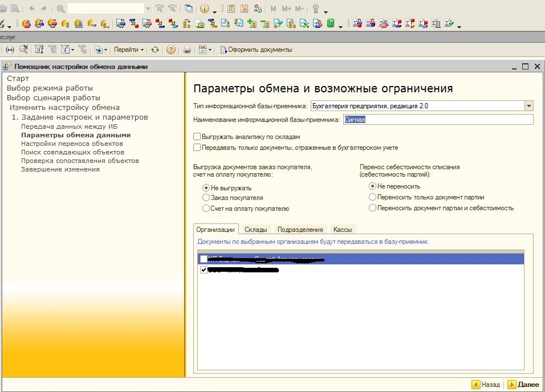Viewport: 545px width, 392px height.
Task: Open help via the question mark icon
Action: click(171, 50)
